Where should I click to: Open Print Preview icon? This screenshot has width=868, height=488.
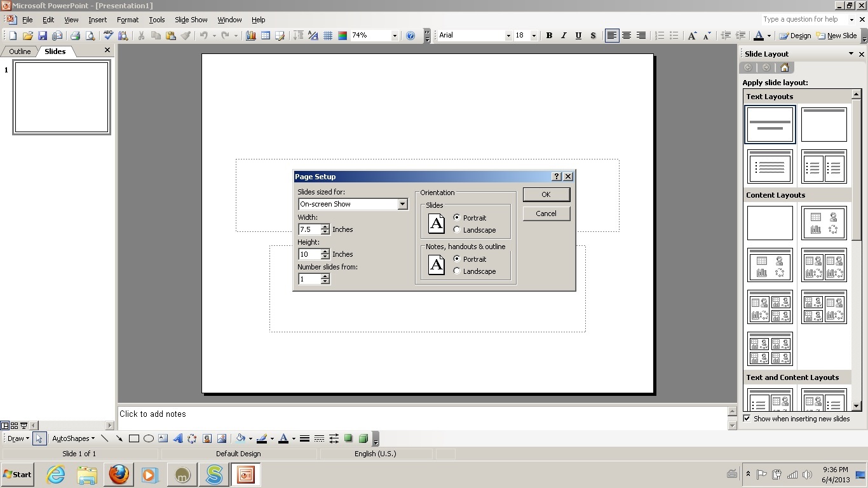coord(90,36)
